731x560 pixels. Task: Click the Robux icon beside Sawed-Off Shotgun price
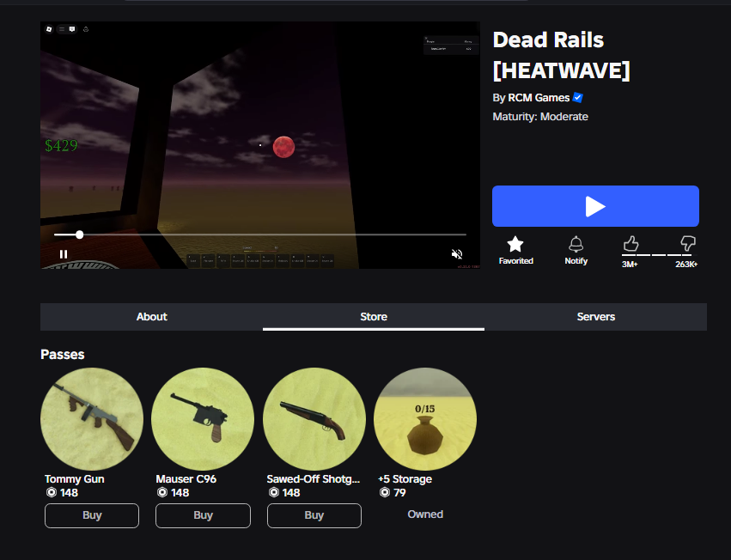(274, 492)
